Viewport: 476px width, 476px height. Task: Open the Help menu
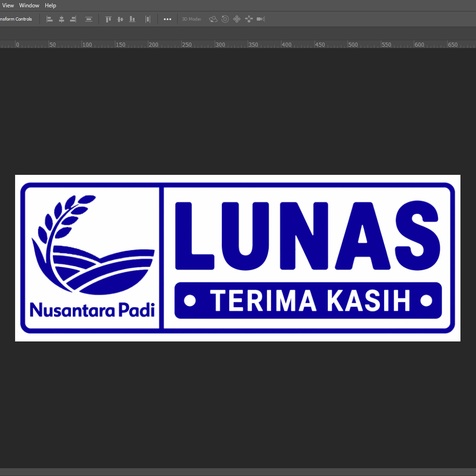(50, 5)
